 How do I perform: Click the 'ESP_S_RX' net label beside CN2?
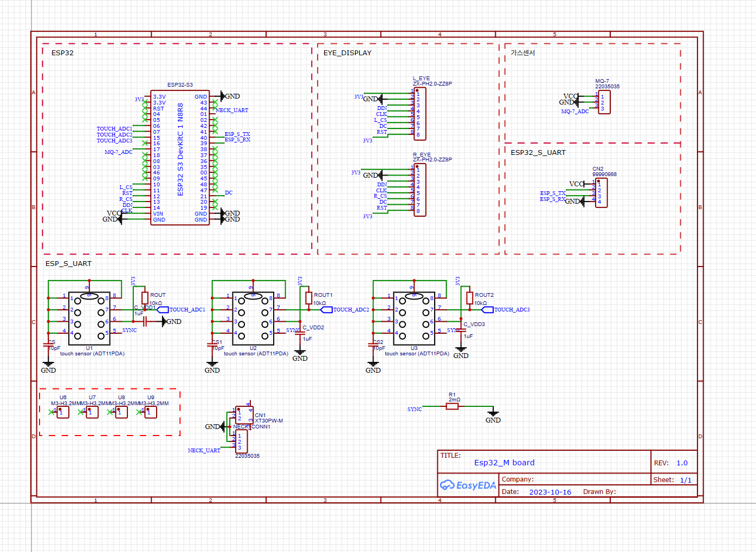coord(553,199)
